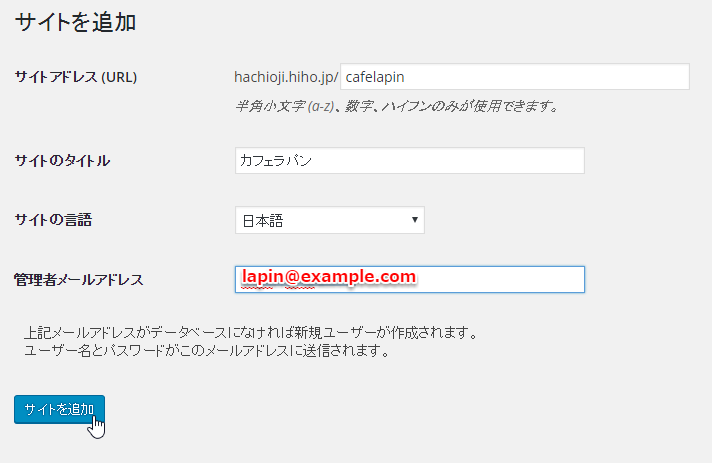
Task: Click the ユーザー名とパスワード description line
Action: pyautogui.click(x=205, y=351)
